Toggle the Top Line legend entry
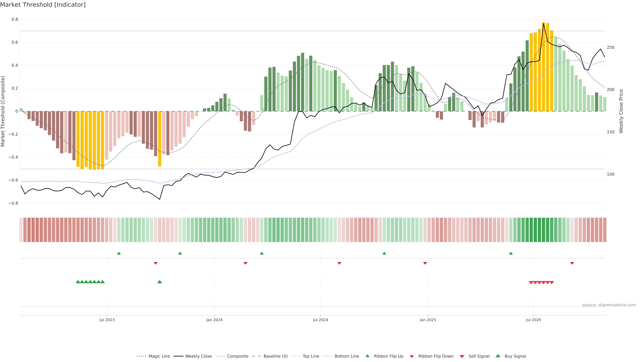The height and width of the screenshot is (362, 644). coord(311,356)
